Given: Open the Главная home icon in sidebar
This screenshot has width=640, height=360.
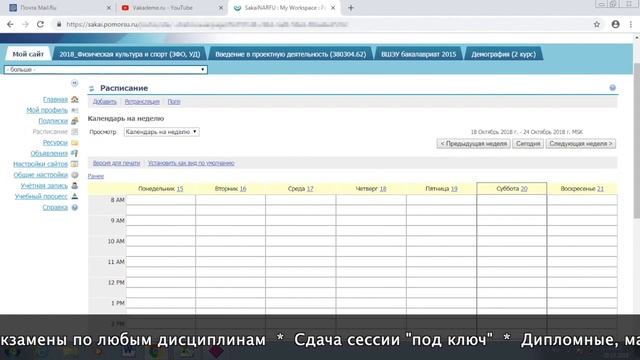Looking at the screenshot, I should pos(75,99).
